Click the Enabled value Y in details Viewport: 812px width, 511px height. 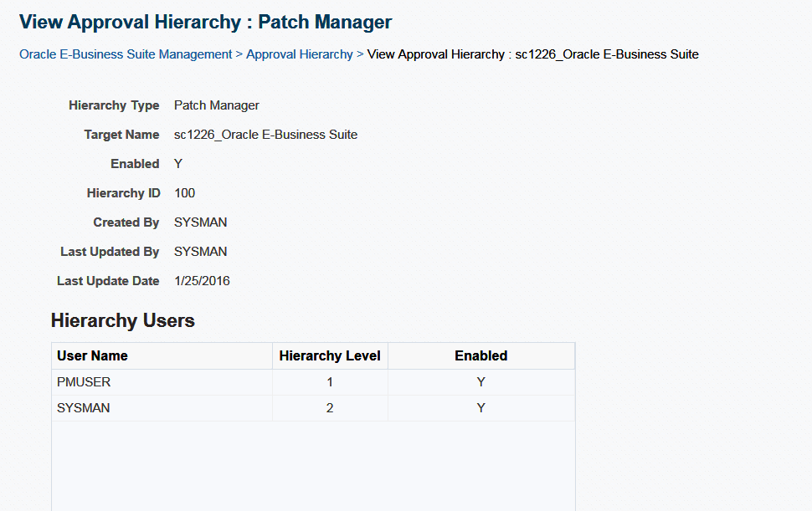click(178, 164)
